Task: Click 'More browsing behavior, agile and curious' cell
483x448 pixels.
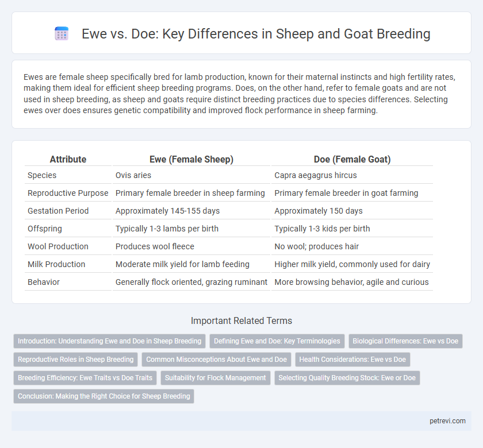Action: click(x=351, y=282)
